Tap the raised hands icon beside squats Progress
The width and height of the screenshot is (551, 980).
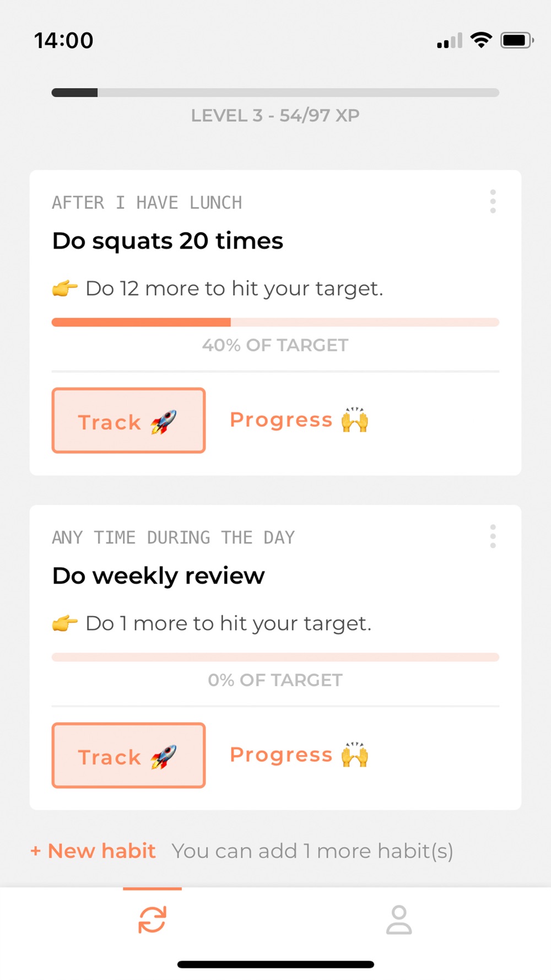pos(355,420)
